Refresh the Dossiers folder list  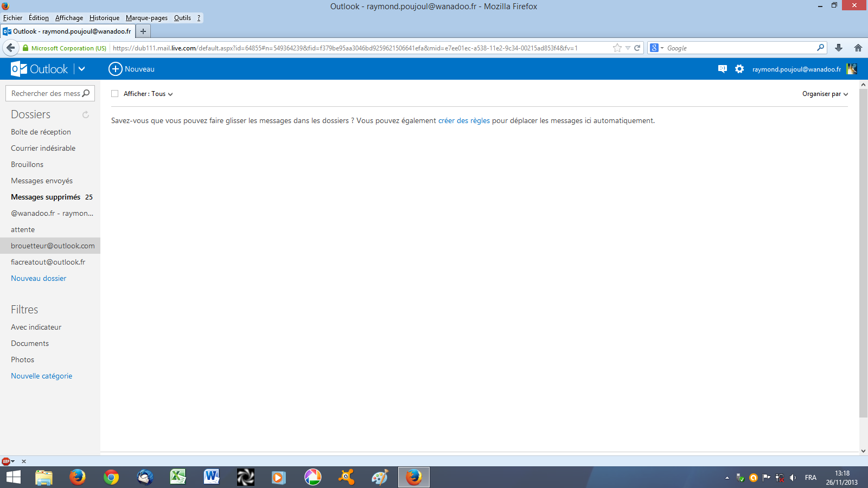click(x=86, y=114)
